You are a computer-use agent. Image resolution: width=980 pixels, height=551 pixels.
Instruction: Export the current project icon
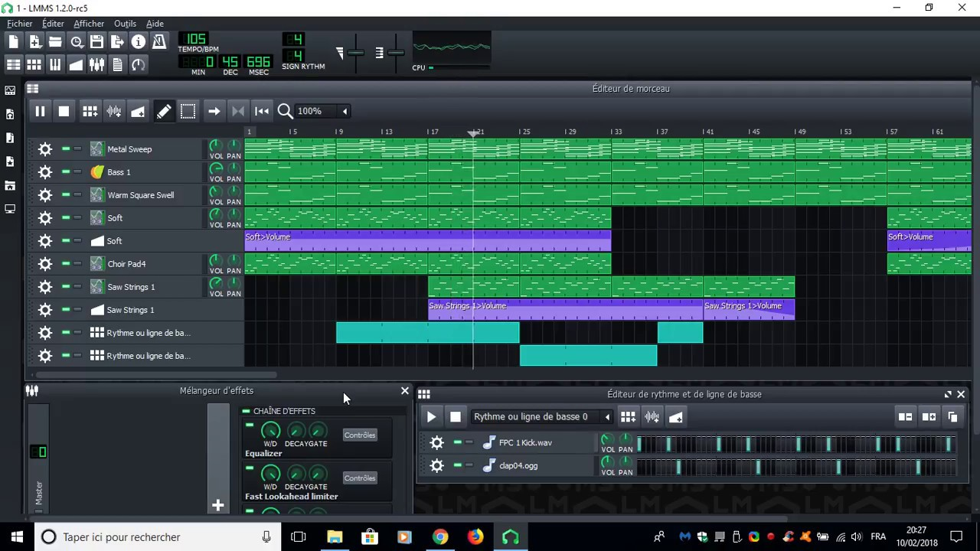pos(117,42)
